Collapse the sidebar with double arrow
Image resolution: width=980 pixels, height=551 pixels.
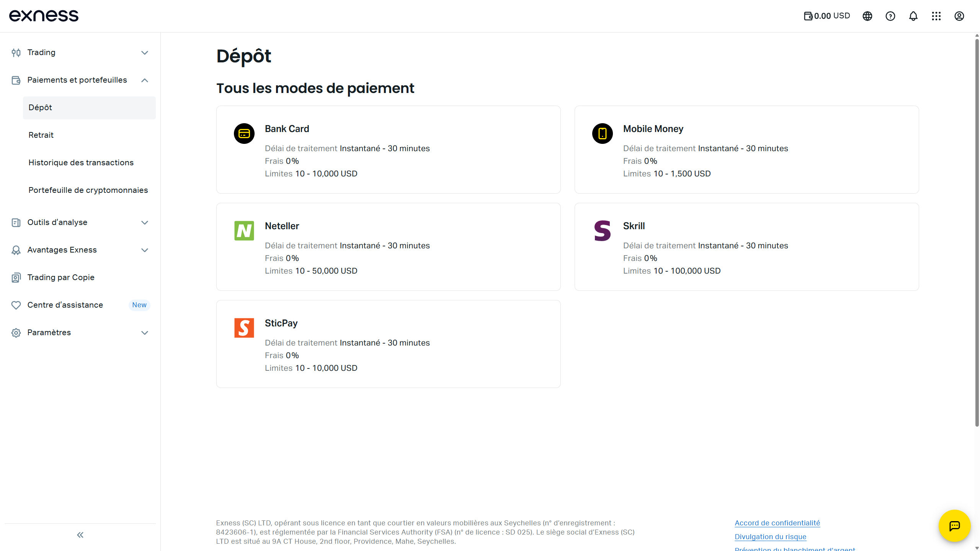pos(80,535)
